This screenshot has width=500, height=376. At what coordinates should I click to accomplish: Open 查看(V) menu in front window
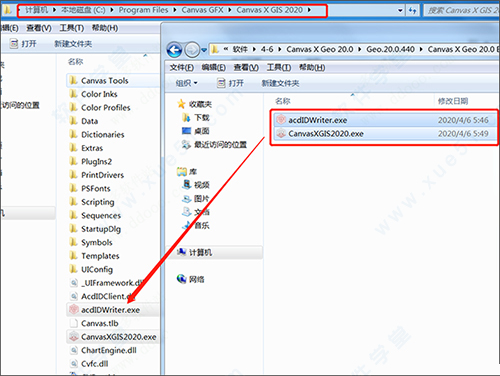246,68
